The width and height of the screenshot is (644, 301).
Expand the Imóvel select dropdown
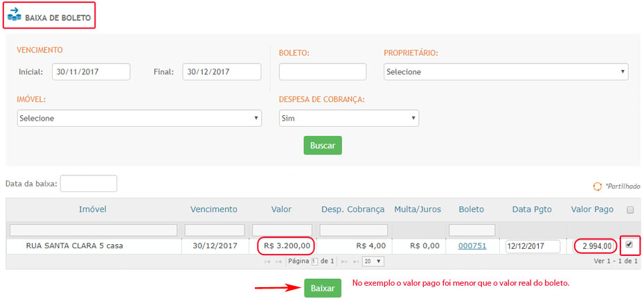(139, 118)
